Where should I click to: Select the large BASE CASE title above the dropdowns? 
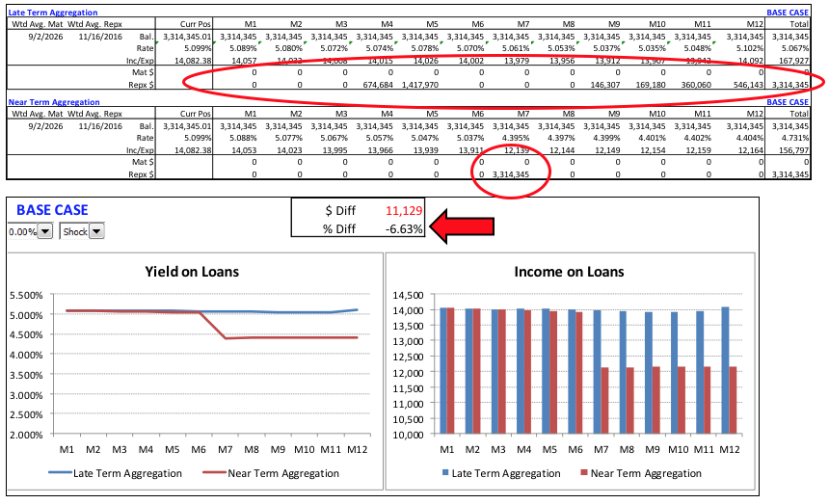click(52, 210)
